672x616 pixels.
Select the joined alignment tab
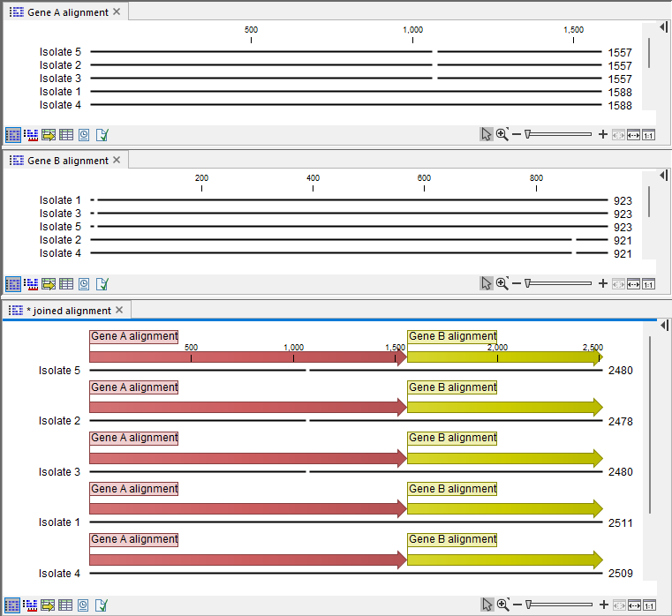pyautogui.click(x=67, y=311)
